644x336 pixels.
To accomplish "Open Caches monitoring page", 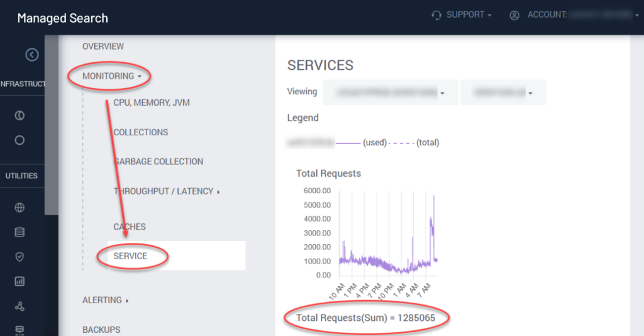I will pyautogui.click(x=130, y=227).
